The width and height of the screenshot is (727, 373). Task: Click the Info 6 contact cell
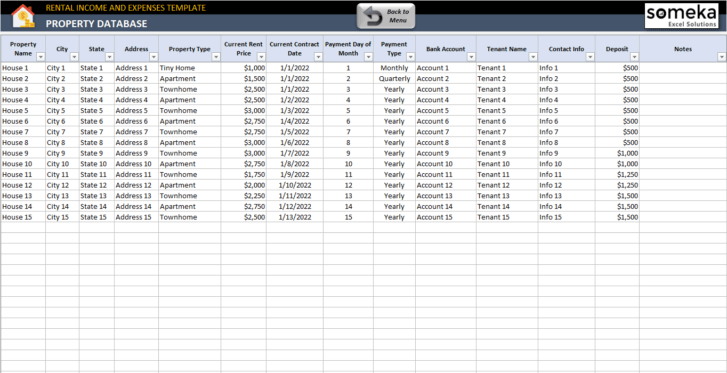point(567,121)
